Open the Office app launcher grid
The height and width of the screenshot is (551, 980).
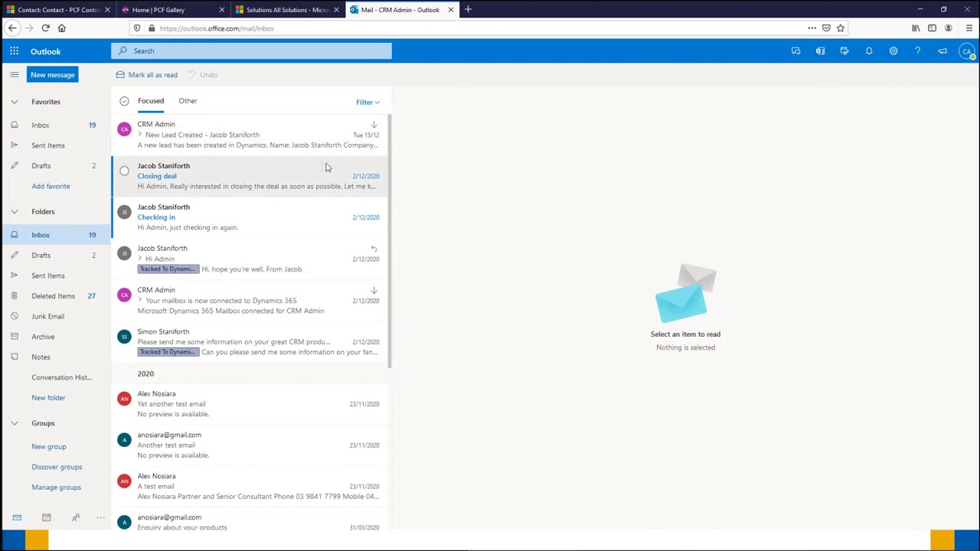14,51
